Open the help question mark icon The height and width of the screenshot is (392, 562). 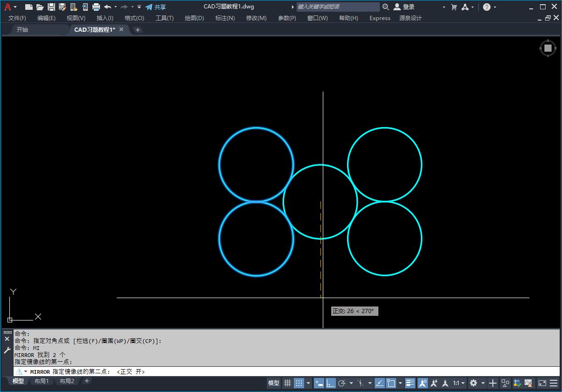tap(487, 7)
